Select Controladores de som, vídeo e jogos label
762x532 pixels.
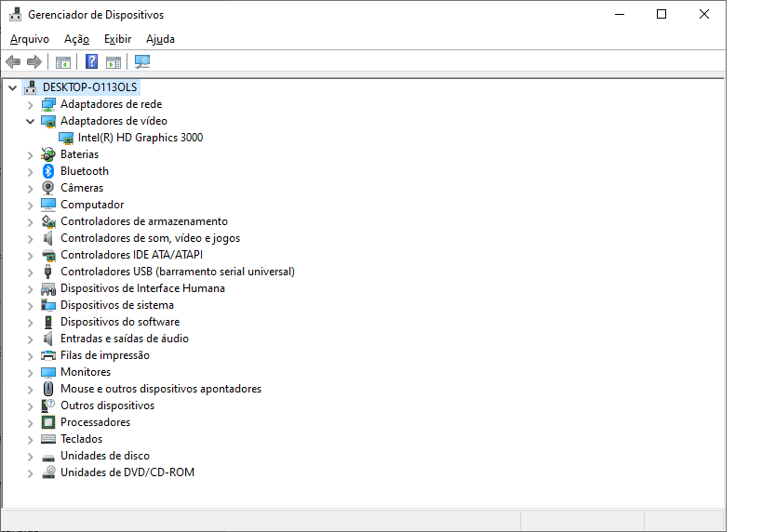[x=150, y=238]
